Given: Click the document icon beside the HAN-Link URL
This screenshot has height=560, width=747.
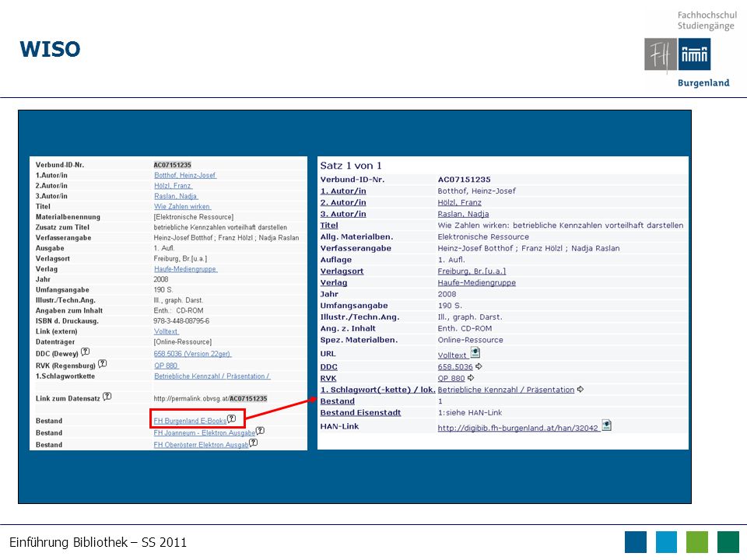Looking at the screenshot, I should pos(606,425).
